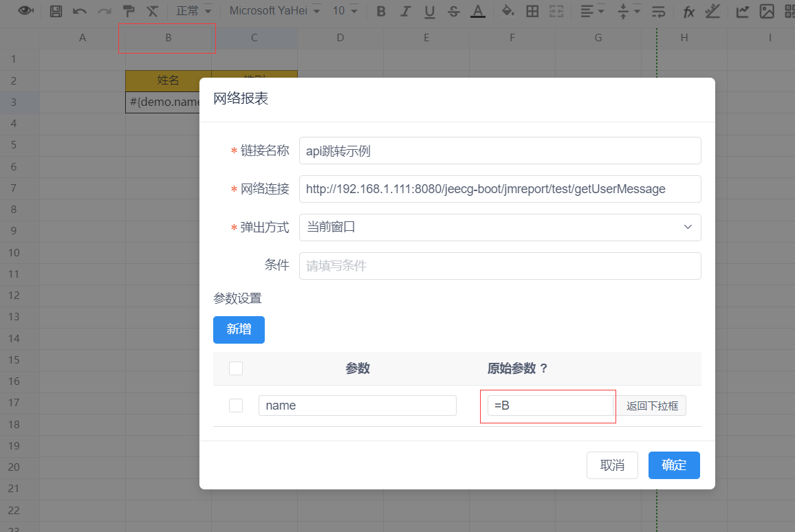The image size is (795, 532).
Task: Insert a picture via image icon
Action: [767, 11]
